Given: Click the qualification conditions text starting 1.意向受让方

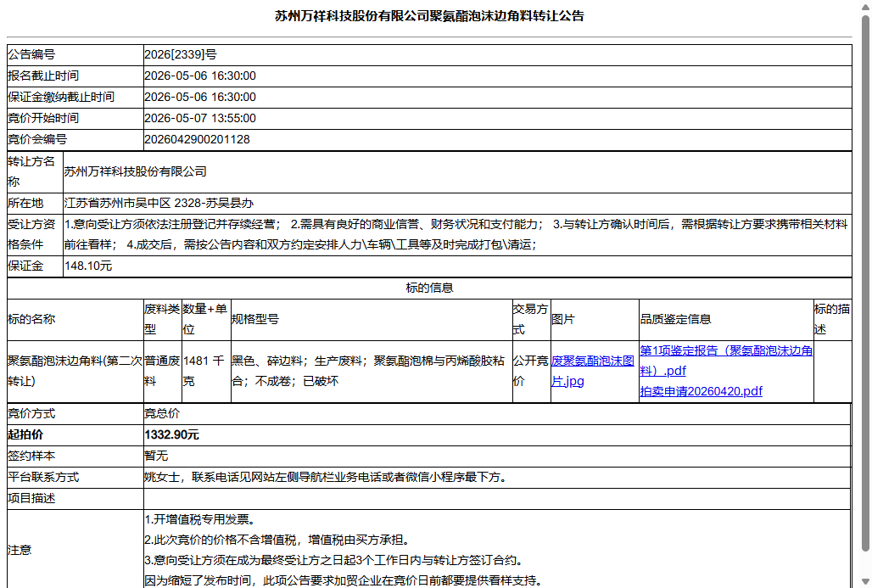Looking at the screenshot, I should [x=456, y=234].
